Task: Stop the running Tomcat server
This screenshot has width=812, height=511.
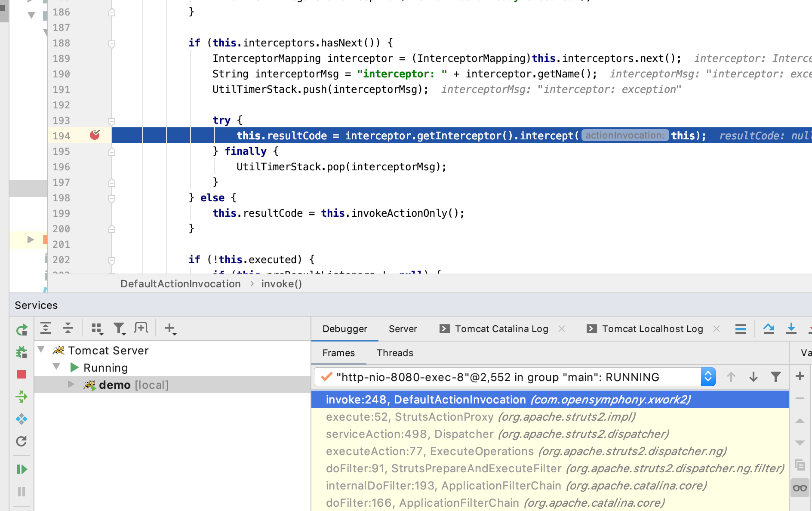Action: 22,374
